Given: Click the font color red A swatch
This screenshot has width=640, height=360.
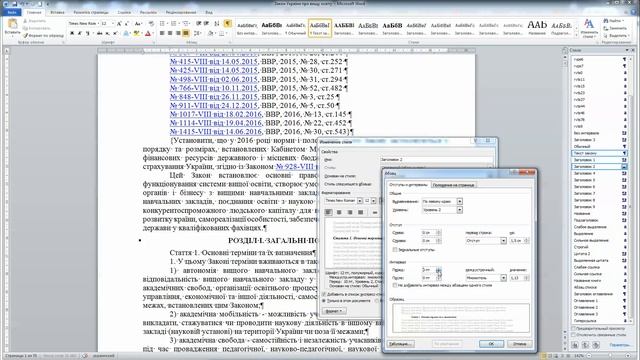Looking at the screenshot, I should (x=148, y=33).
